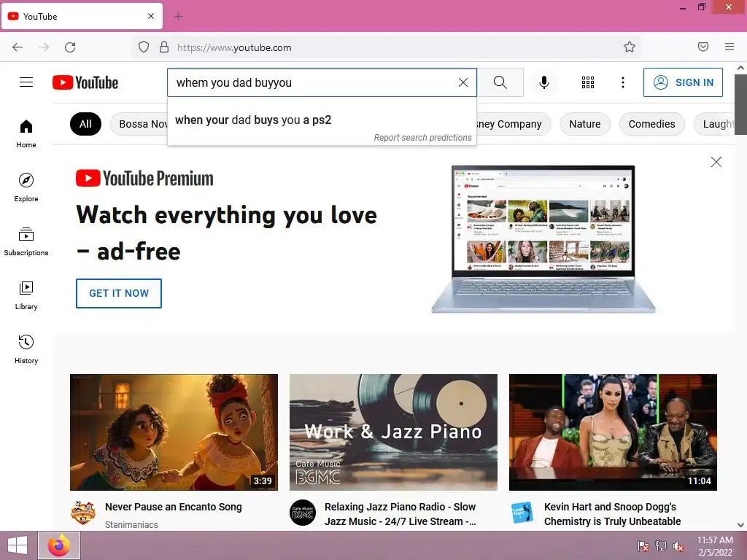The width and height of the screenshot is (747, 560).
Task: Open the Stanimaniacs channel name
Action: tap(131, 524)
